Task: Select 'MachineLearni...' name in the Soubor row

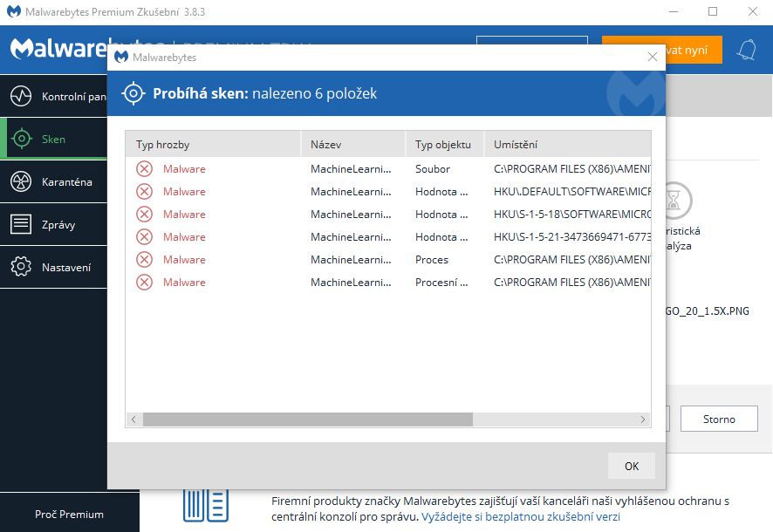Action: (x=351, y=169)
